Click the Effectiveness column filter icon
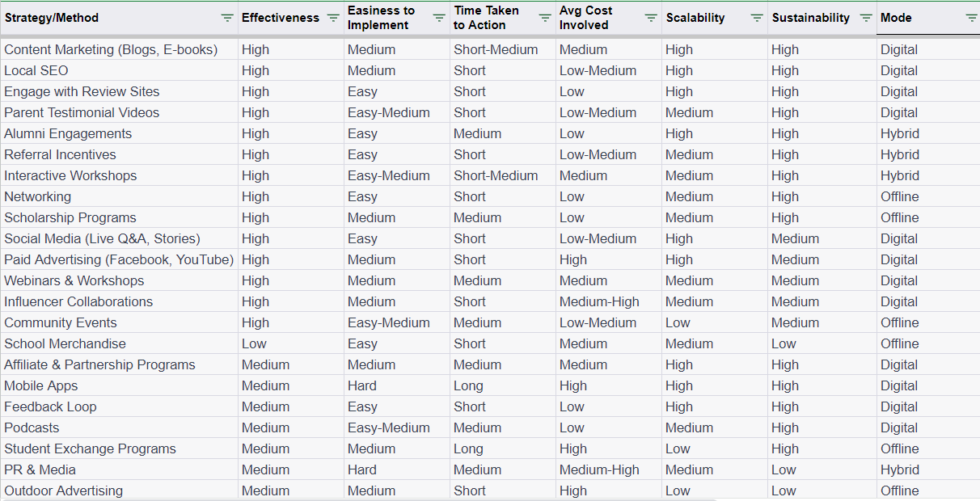This screenshot has height=501, width=980. point(332,18)
